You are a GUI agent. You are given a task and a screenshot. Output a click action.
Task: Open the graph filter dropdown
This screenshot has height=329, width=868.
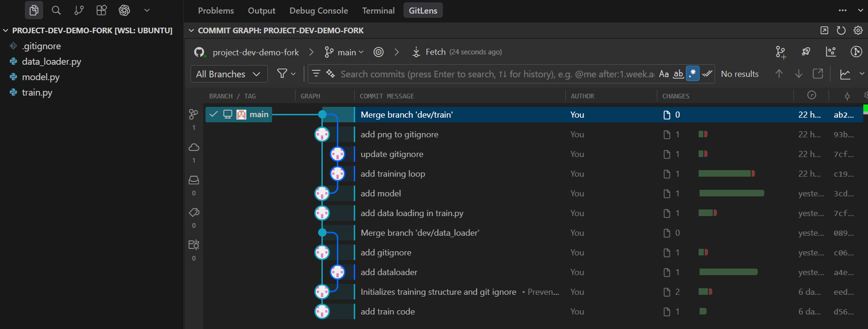(x=286, y=74)
